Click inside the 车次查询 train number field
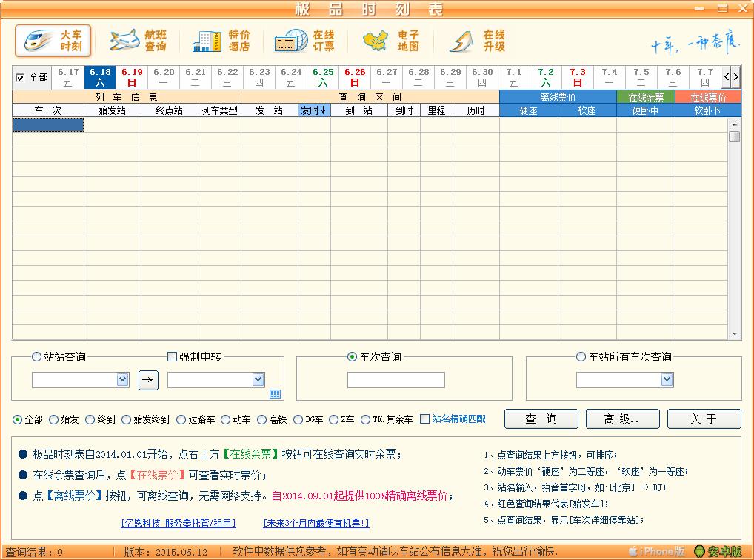The width and height of the screenshot is (754, 560). click(396, 379)
